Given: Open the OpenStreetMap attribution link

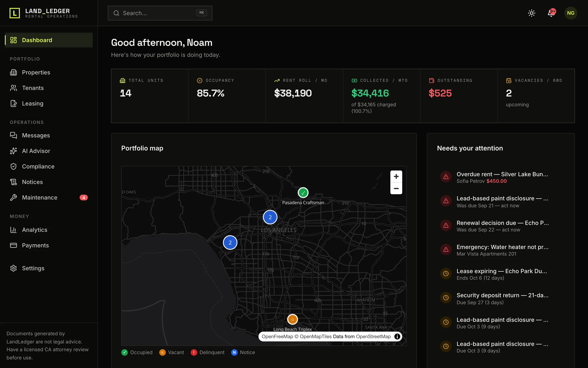Looking at the screenshot, I should pyautogui.click(x=373, y=336).
